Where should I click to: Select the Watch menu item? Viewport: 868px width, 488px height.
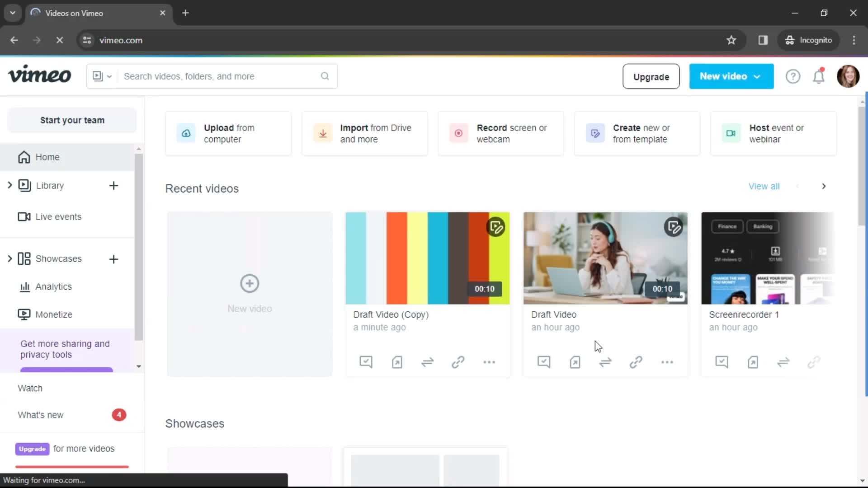tap(30, 388)
